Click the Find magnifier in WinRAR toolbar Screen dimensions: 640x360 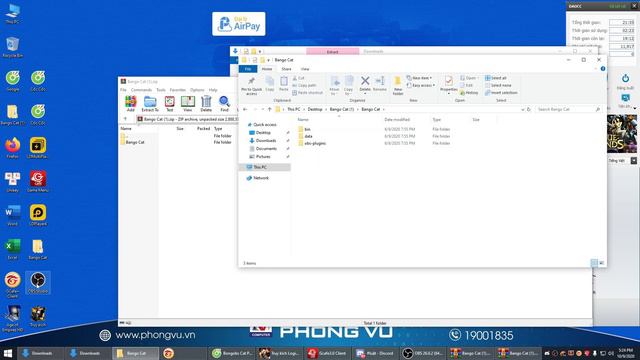click(224, 104)
